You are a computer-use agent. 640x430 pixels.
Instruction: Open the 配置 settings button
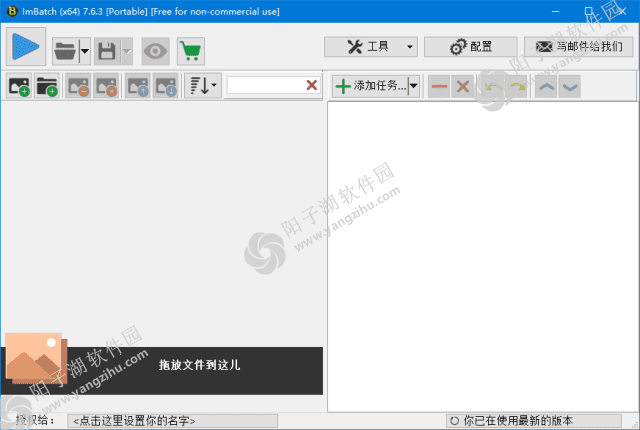click(x=471, y=47)
